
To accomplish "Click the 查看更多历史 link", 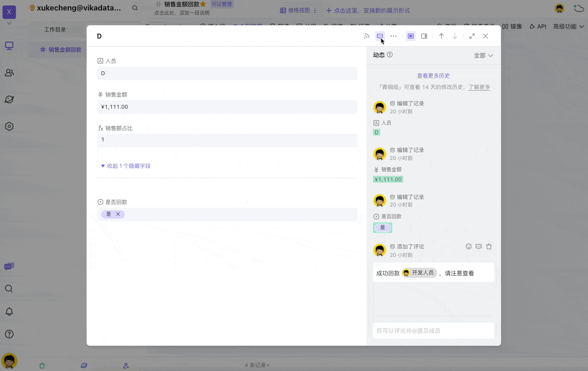I will [433, 76].
